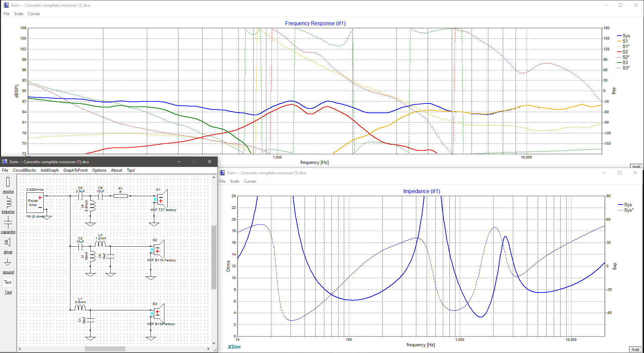
Task: Click the Power Amp block in schematic
Action: coord(35,203)
